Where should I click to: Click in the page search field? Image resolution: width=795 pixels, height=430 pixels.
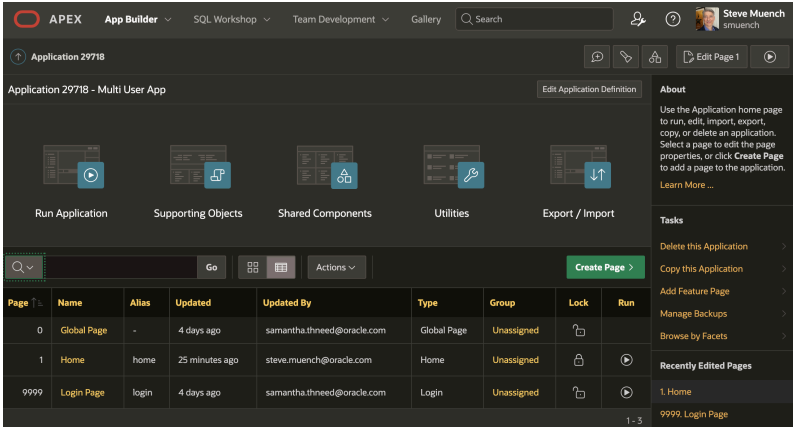point(121,267)
